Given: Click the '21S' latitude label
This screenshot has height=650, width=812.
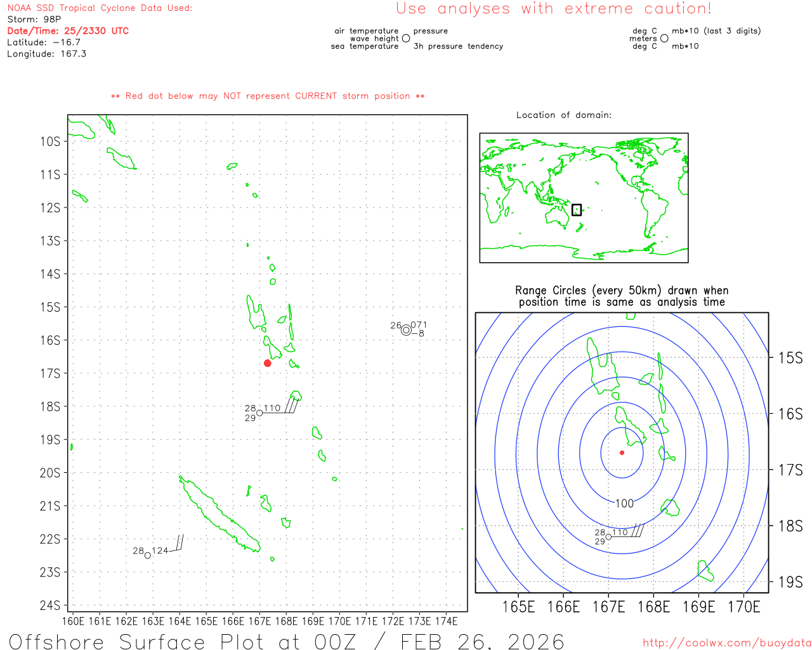Looking at the screenshot, I should [50, 506].
